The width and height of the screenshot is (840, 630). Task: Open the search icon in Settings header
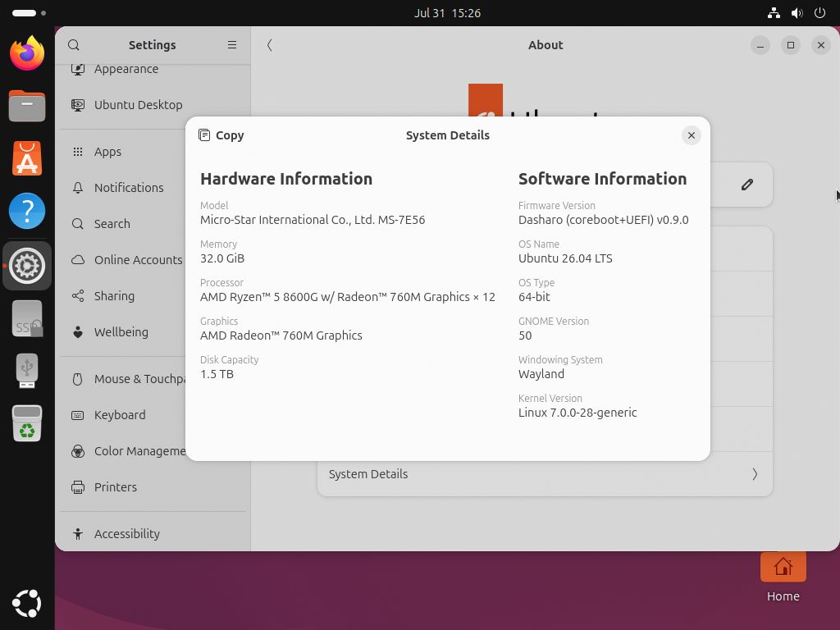[74, 45]
